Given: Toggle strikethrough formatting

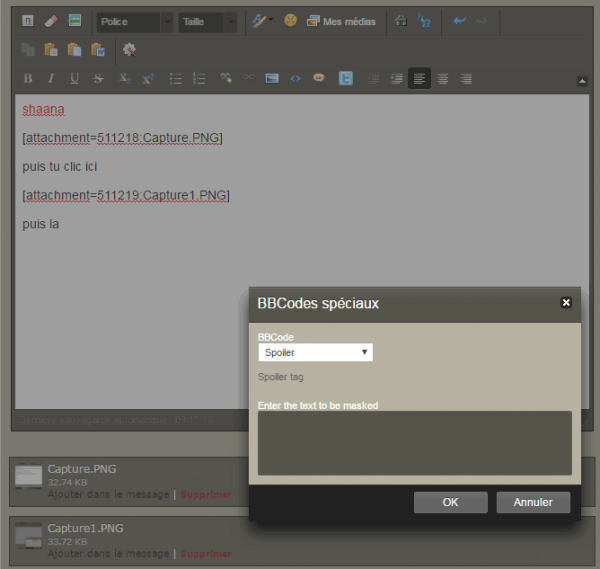Looking at the screenshot, I should (98, 78).
